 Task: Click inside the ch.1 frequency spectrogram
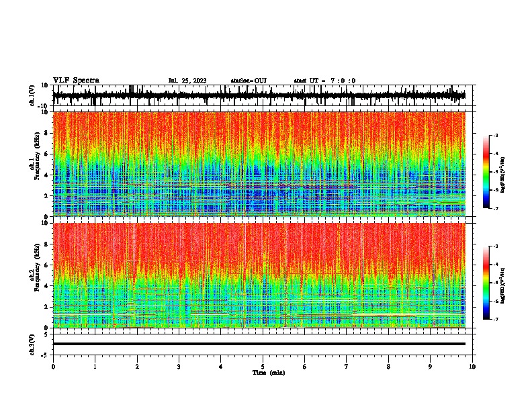click(x=259, y=164)
